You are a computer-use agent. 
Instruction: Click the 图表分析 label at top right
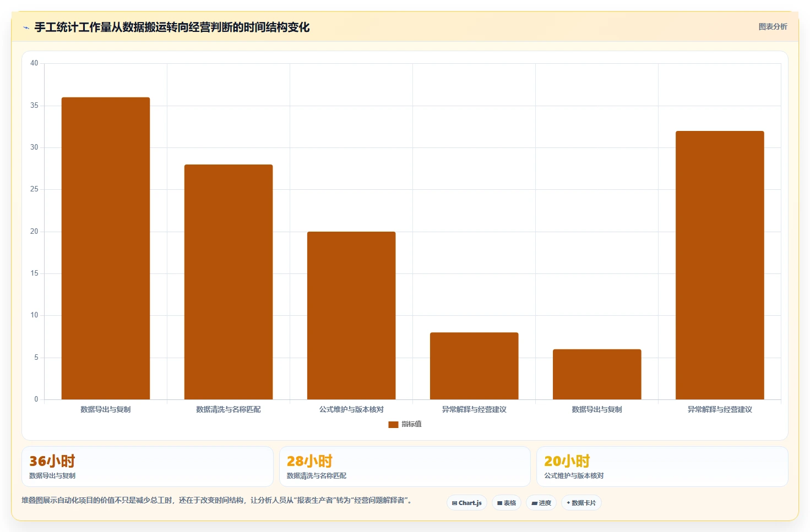[x=773, y=26]
